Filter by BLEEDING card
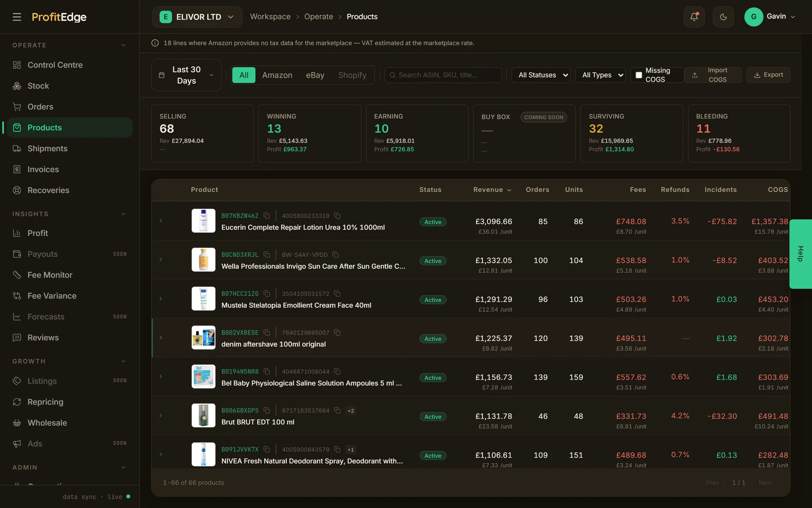The image size is (812, 508). click(739, 133)
